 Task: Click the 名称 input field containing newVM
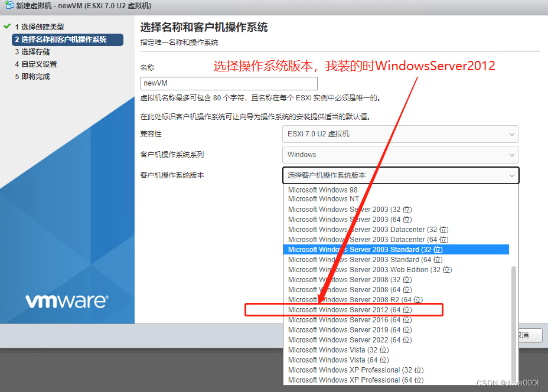tap(229, 83)
